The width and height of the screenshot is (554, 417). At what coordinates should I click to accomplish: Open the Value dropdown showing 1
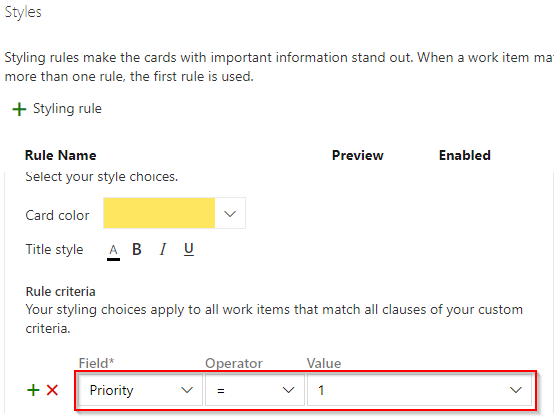coord(419,390)
